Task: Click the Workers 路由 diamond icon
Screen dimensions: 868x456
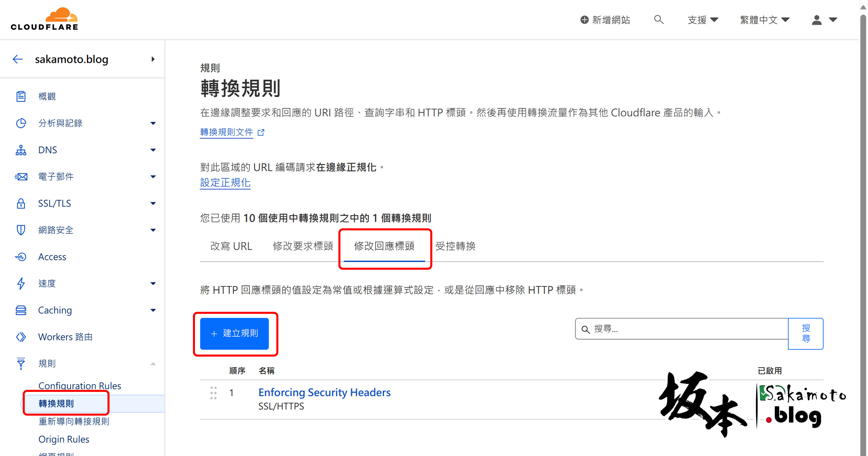Action: coord(21,337)
